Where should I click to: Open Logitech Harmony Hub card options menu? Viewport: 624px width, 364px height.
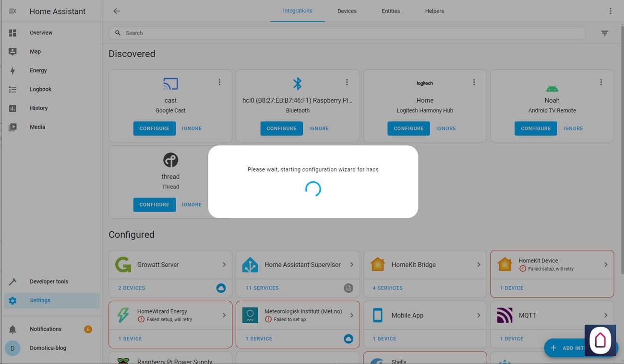click(474, 82)
